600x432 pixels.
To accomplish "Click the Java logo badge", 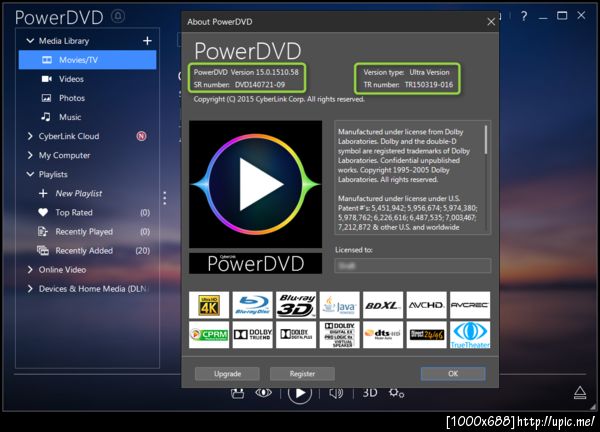I will pos(339,305).
